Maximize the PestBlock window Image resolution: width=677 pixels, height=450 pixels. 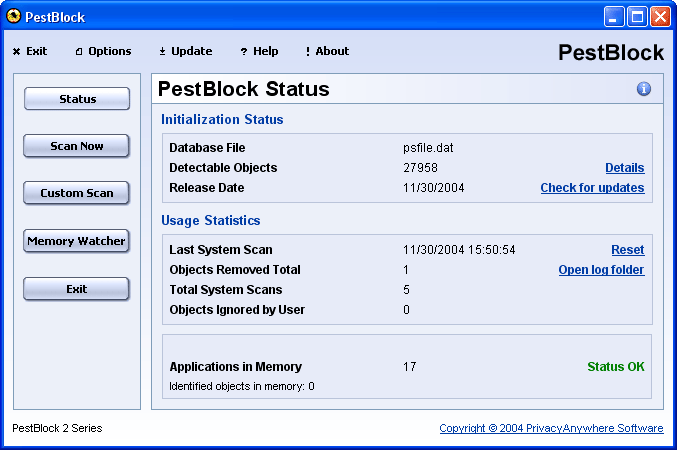click(x=637, y=17)
